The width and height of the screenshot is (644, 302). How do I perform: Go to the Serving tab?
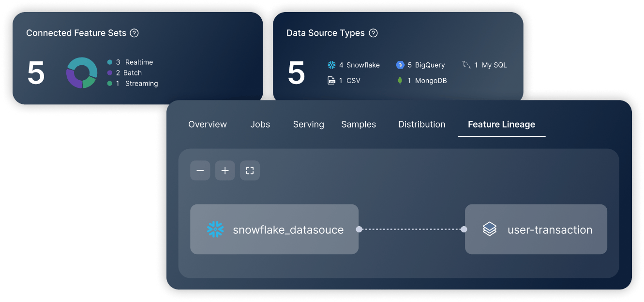tap(308, 124)
